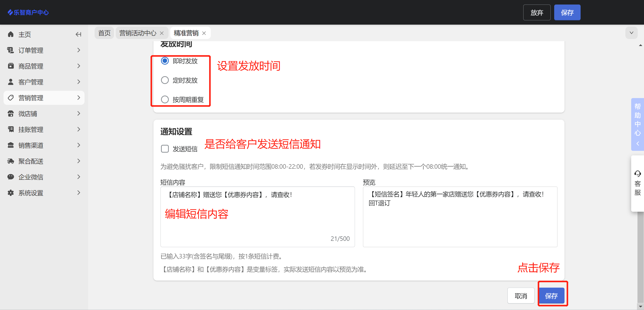Enable the 发送短信 checkbox

click(x=165, y=149)
